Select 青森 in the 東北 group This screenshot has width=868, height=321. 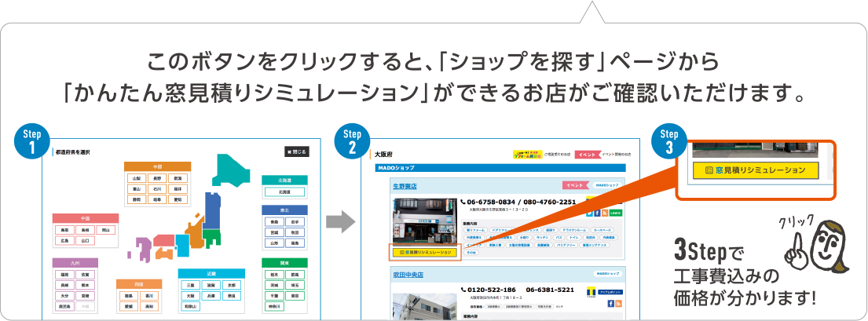(x=274, y=222)
